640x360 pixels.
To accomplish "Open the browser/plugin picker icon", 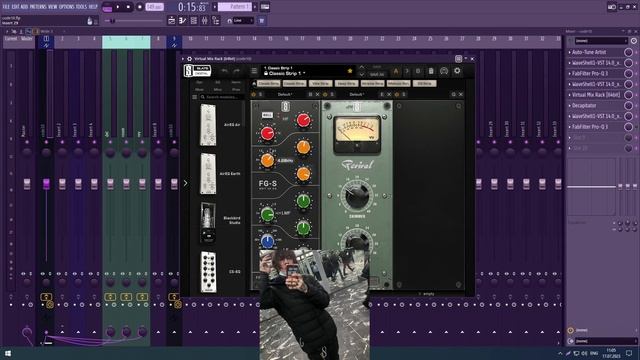I will click(216, 20).
